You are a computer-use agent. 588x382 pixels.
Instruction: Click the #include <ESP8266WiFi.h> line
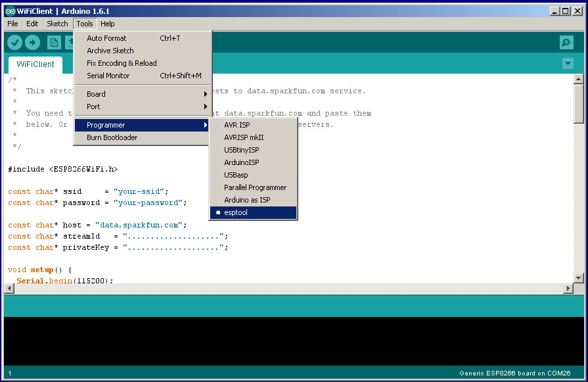(x=63, y=169)
